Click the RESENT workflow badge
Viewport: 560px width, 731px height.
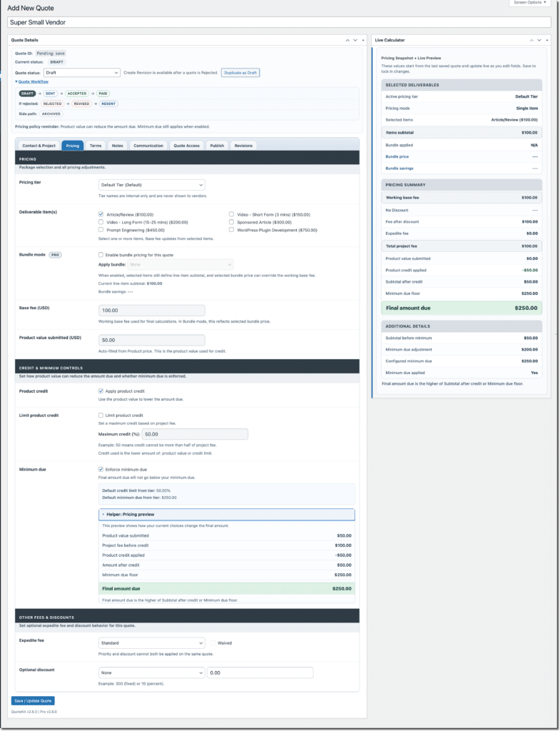tap(108, 104)
